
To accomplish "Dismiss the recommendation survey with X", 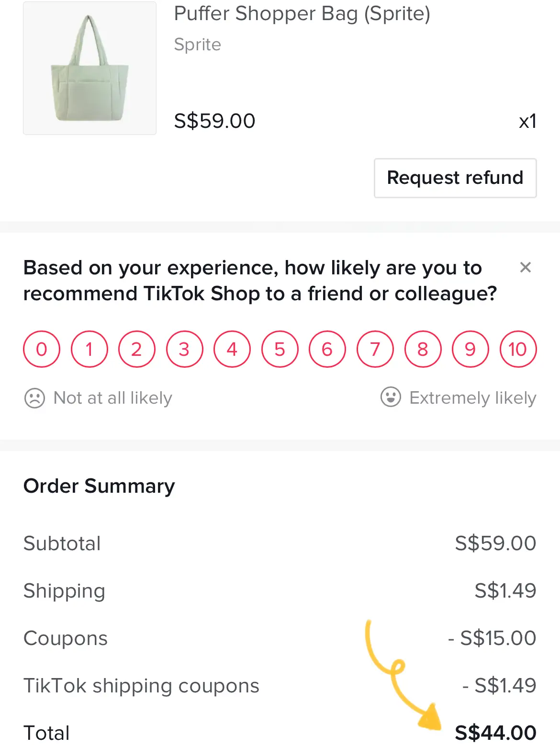I will pyautogui.click(x=526, y=267).
